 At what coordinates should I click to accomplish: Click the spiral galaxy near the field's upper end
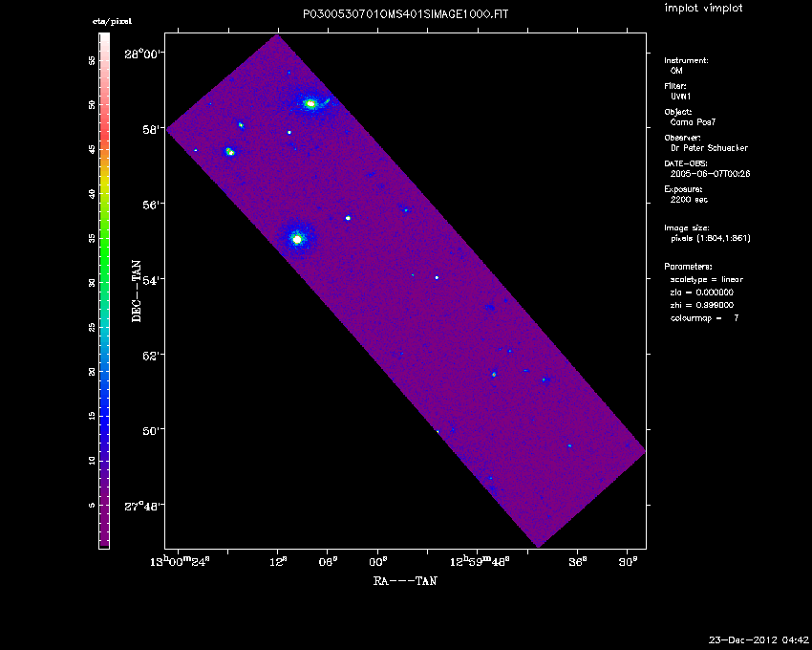coord(310,103)
